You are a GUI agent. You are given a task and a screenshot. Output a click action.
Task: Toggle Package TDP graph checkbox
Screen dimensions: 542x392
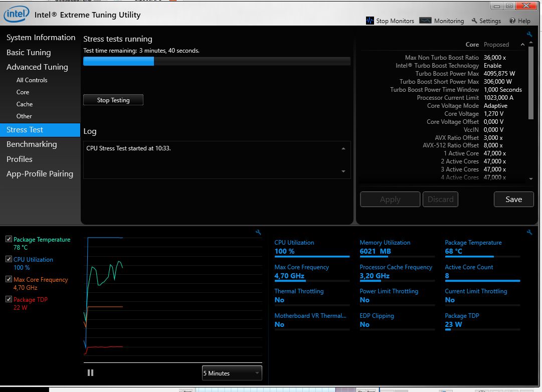coord(9,299)
